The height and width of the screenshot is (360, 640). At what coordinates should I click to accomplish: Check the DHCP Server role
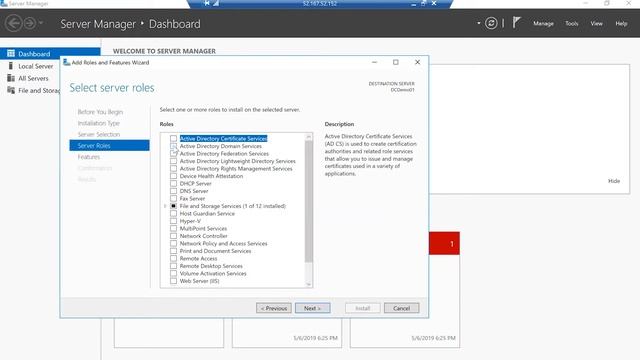(x=173, y=183)
